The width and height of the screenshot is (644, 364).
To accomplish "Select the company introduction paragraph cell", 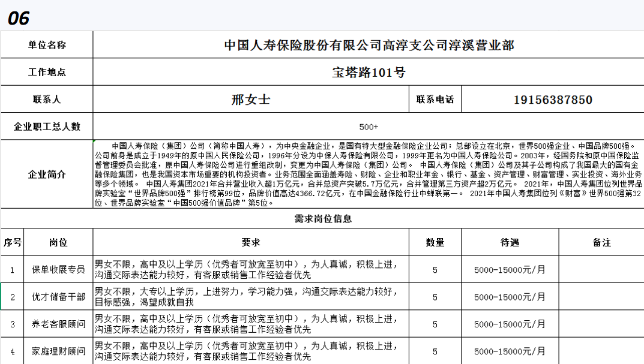I will (x=368, y=175).
